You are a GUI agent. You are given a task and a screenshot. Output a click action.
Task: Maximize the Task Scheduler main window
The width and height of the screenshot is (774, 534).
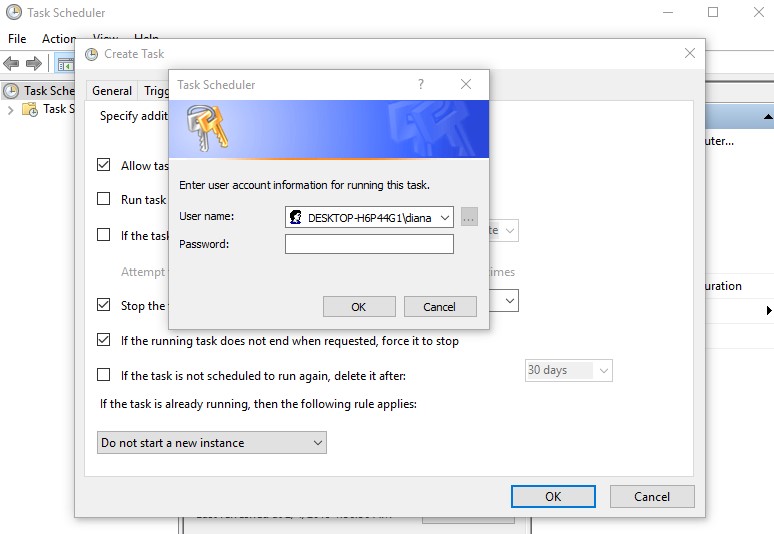pyautogui.click(x=713, y=12)
